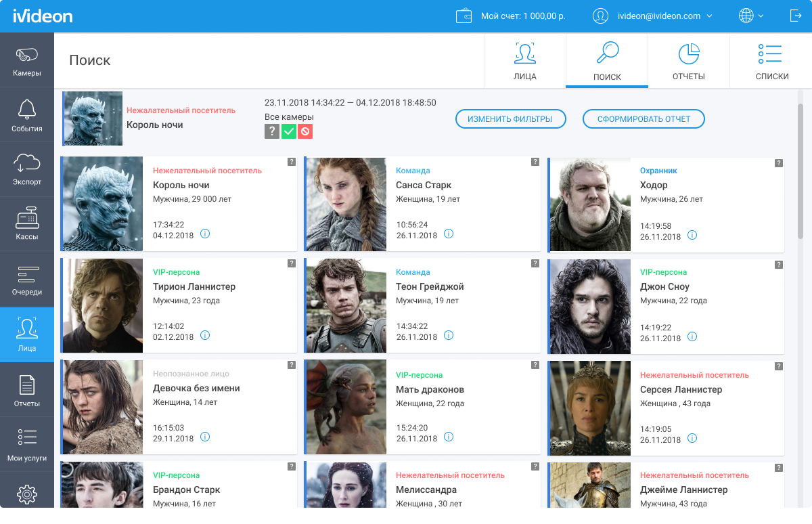Open the Девочка без имени face photo
The image size is (812, 524).
pyautogui.click(x=103, y=407)
